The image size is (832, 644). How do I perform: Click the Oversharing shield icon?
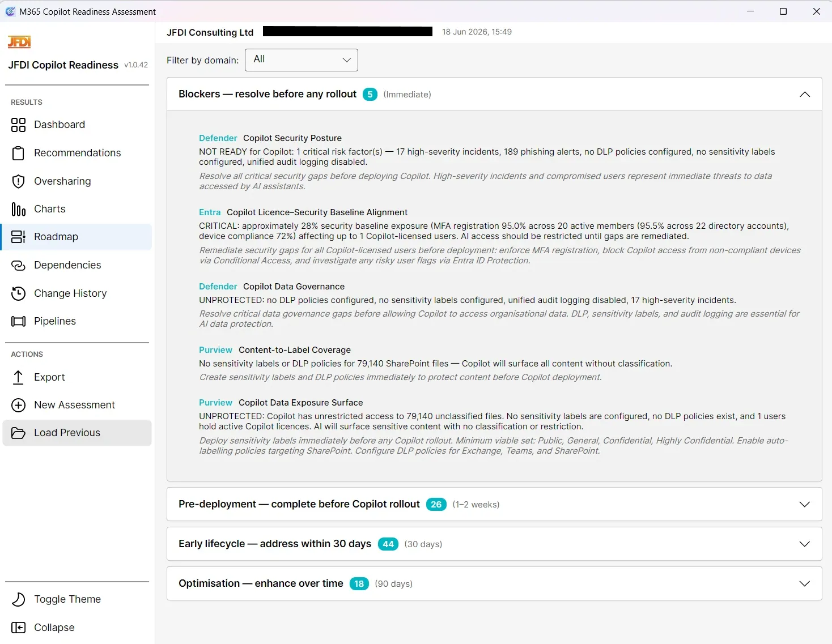pos(19,181)
